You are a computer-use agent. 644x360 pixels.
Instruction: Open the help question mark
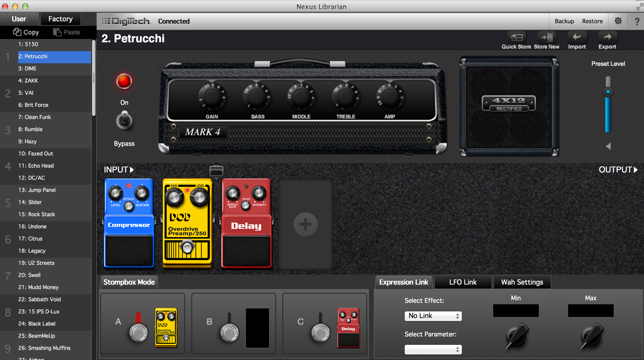637,21
